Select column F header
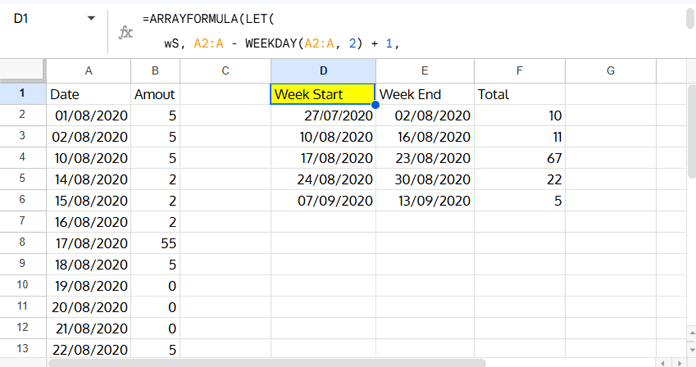Screen dimensions: 696x367 pyautogui.click(x=519, y=71)
